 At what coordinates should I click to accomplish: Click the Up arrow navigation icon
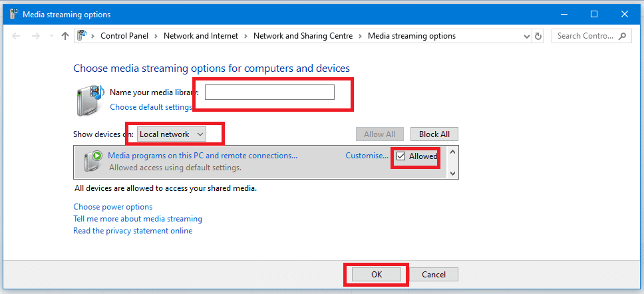[65, 36]
